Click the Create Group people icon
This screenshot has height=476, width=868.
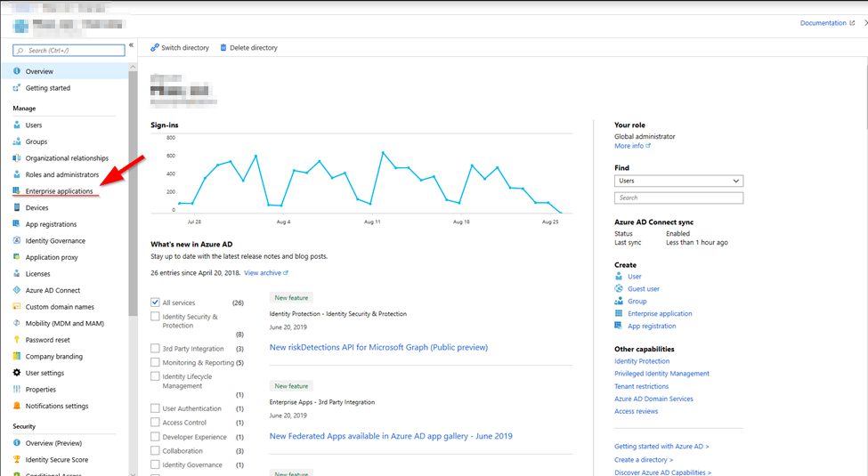pyautogui.click(x=619, y=301)
